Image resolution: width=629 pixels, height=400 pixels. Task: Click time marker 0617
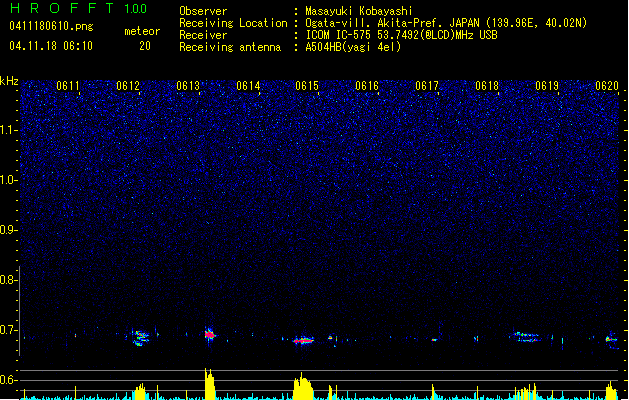427,86
